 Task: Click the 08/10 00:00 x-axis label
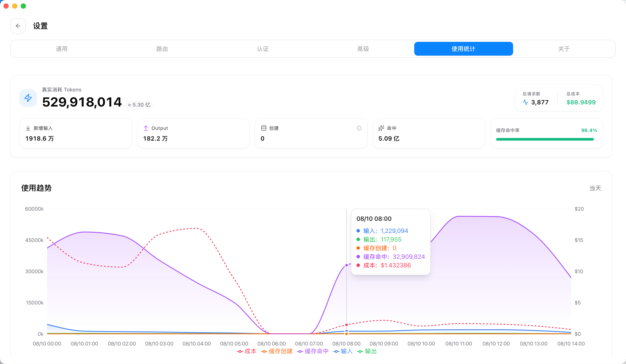pos(47,344)
